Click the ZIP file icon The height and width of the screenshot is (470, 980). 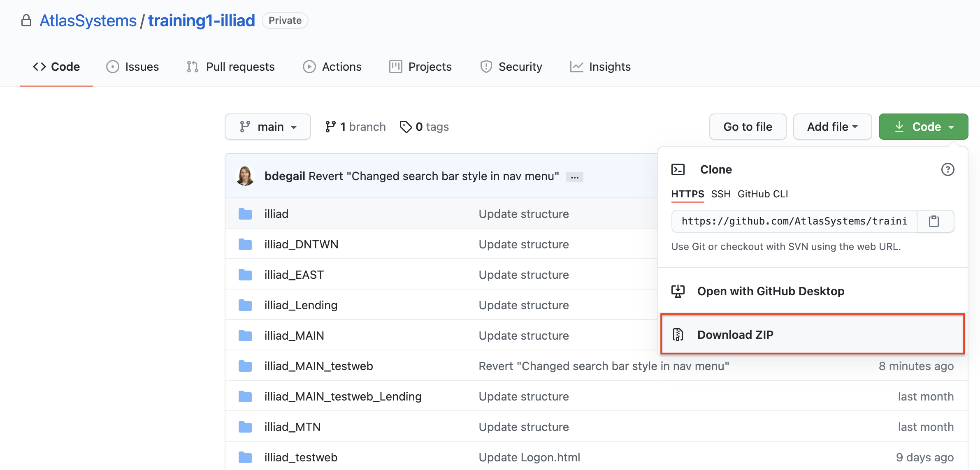click(678, 335)
